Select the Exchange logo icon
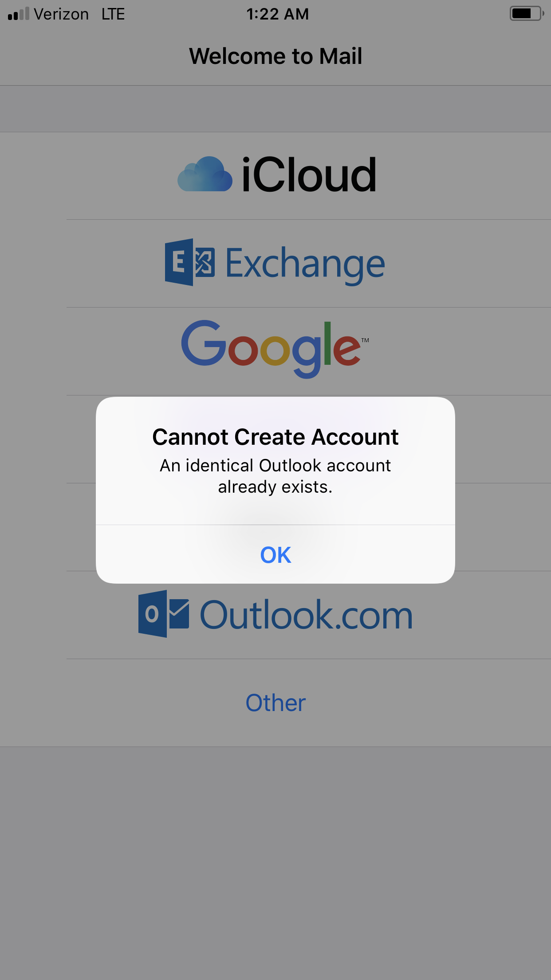Viewport: 551px width, 980px height. click(190, 262)
